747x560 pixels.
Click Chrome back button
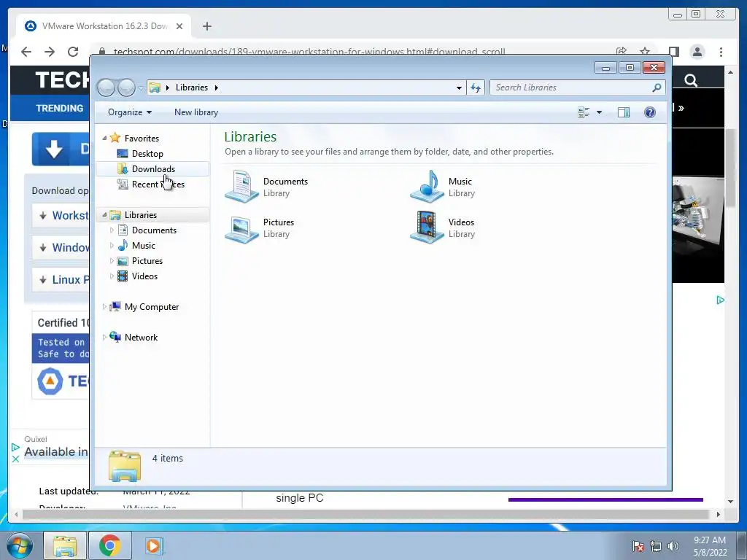26,52
